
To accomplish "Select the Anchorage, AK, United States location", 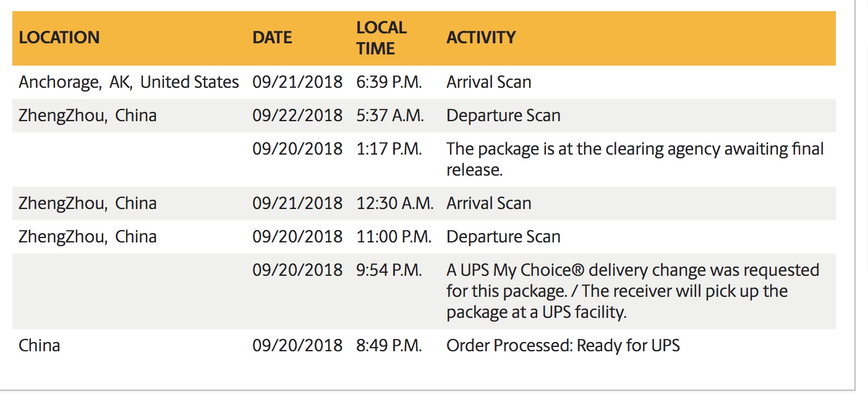I will [129, 82].
